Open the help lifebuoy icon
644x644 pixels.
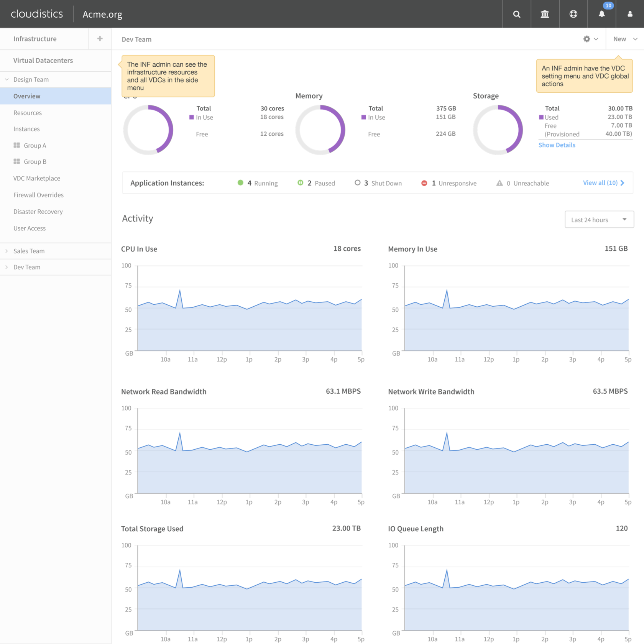[573, 14]
